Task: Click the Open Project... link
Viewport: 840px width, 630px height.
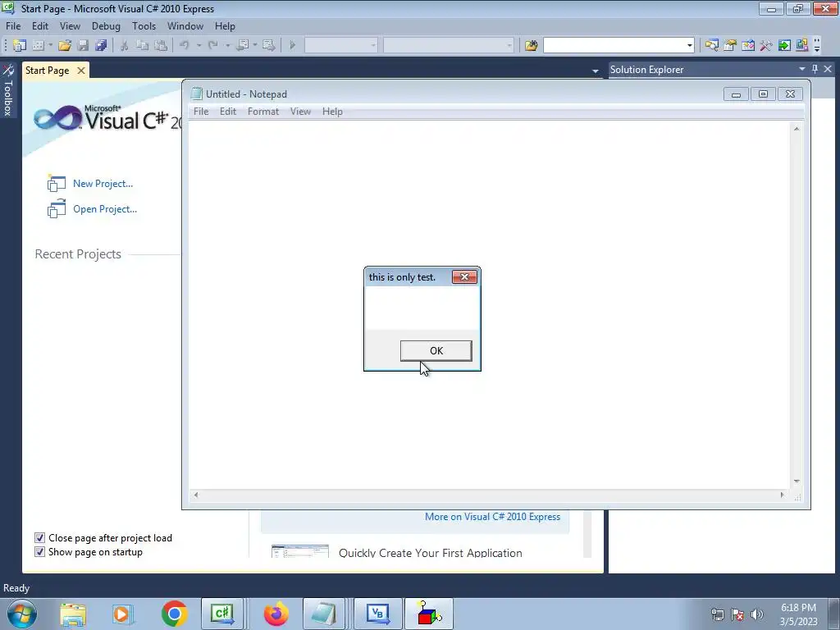Action: (x=105, y=209)
